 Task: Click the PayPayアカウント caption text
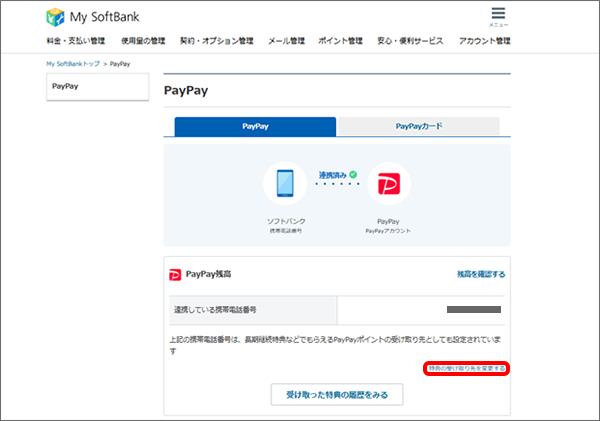click(388, 231)
